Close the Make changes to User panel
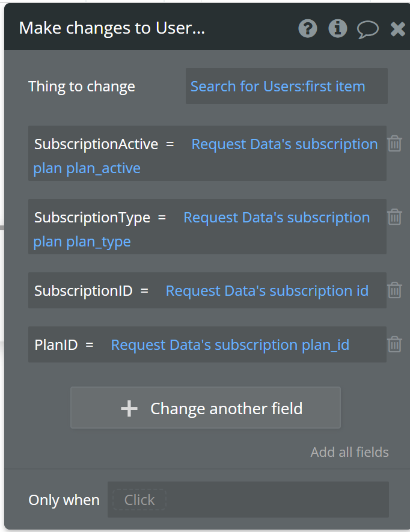 [397, 29]
